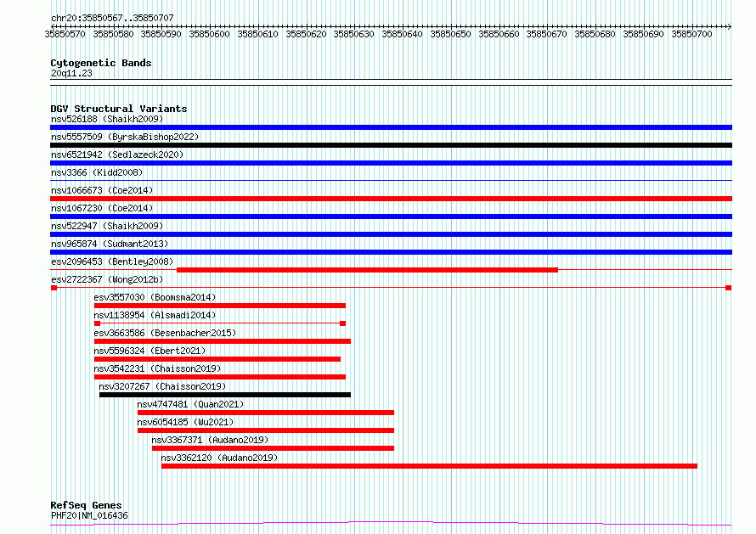Click the PHF20|NM_016436 gene label
756x534 pixels.
point(89,515)
